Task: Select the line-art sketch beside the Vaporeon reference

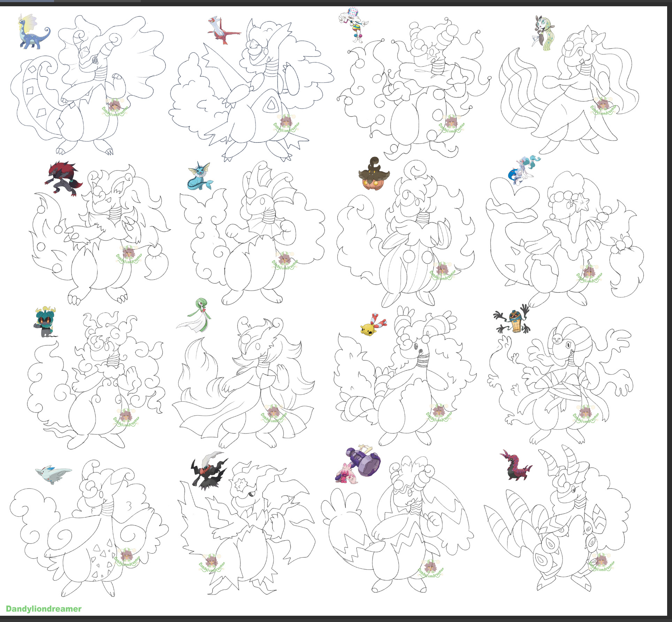Action: 252,233
